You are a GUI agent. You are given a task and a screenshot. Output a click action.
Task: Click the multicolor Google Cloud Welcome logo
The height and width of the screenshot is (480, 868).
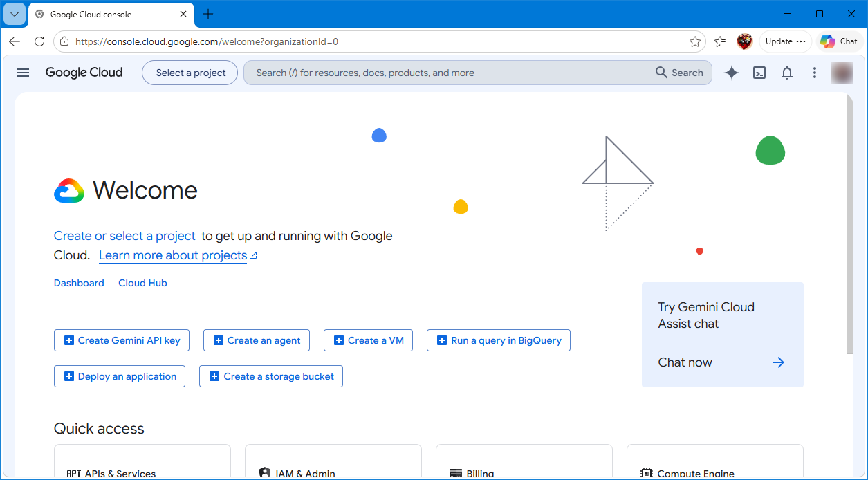tap(69, 190)
